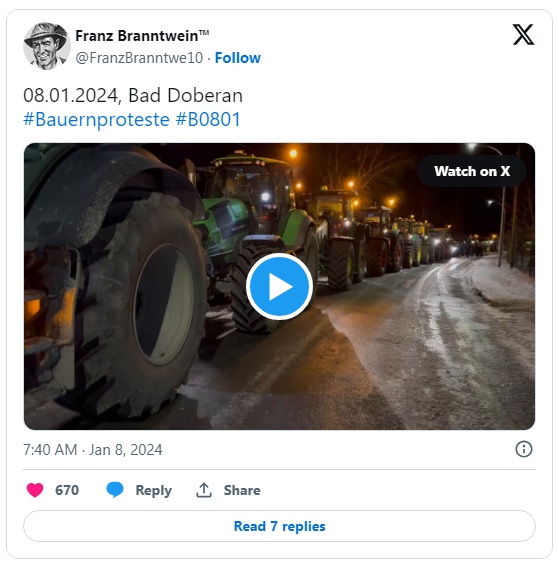559x564 pixels.
Task: Open Franz Branntwein's profile avatar
Action: 47,46
